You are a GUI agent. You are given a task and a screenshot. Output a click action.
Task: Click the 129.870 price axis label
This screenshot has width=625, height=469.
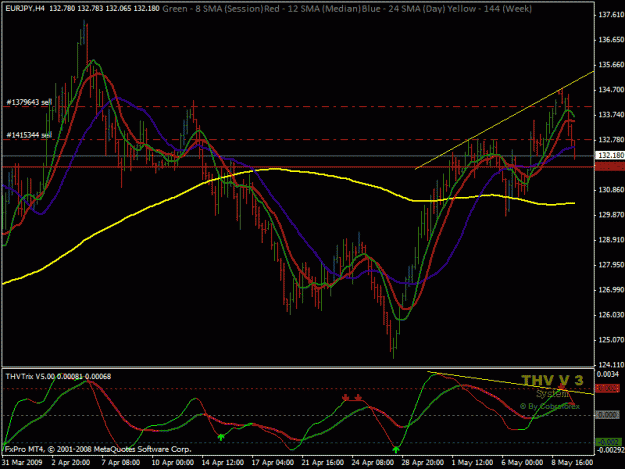(611, 214)
